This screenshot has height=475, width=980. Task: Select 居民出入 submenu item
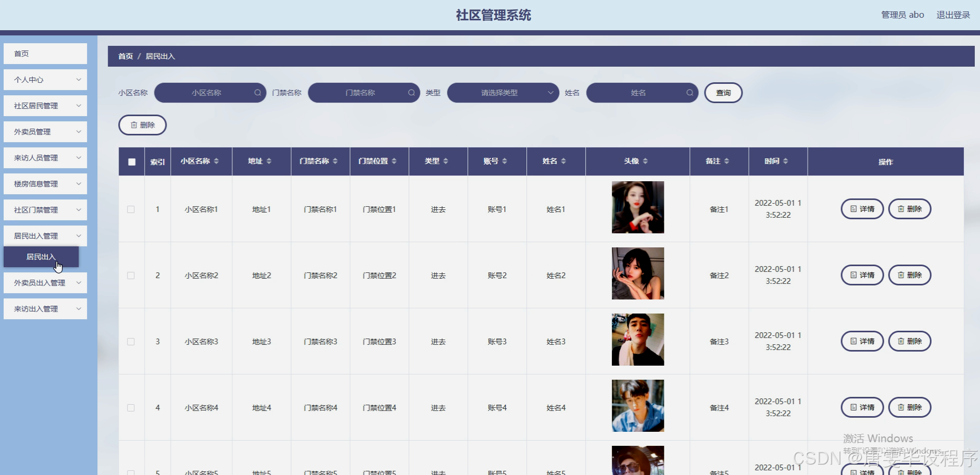click(41, 257)
